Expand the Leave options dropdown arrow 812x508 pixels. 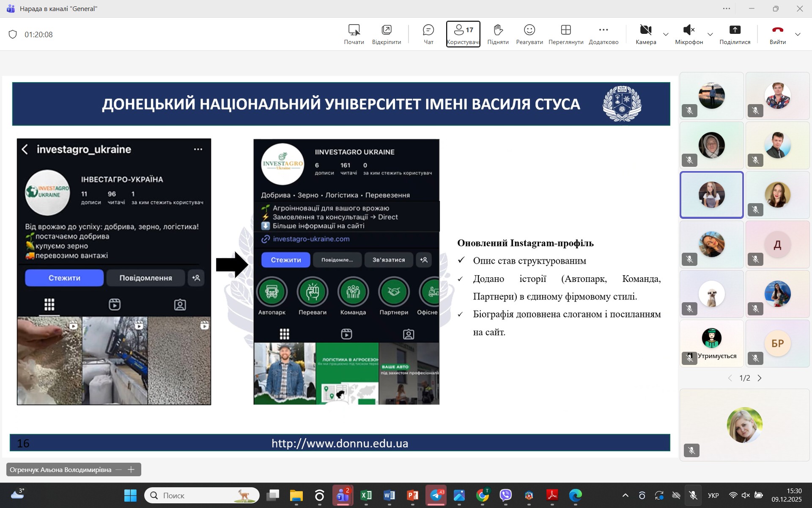798,34
